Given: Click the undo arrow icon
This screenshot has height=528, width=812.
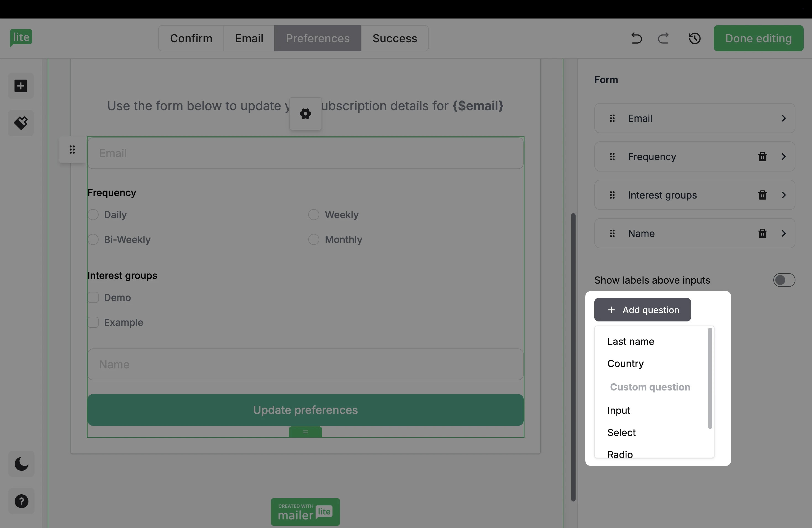Looking at the screenshot, I should click(x=636, y=38).
